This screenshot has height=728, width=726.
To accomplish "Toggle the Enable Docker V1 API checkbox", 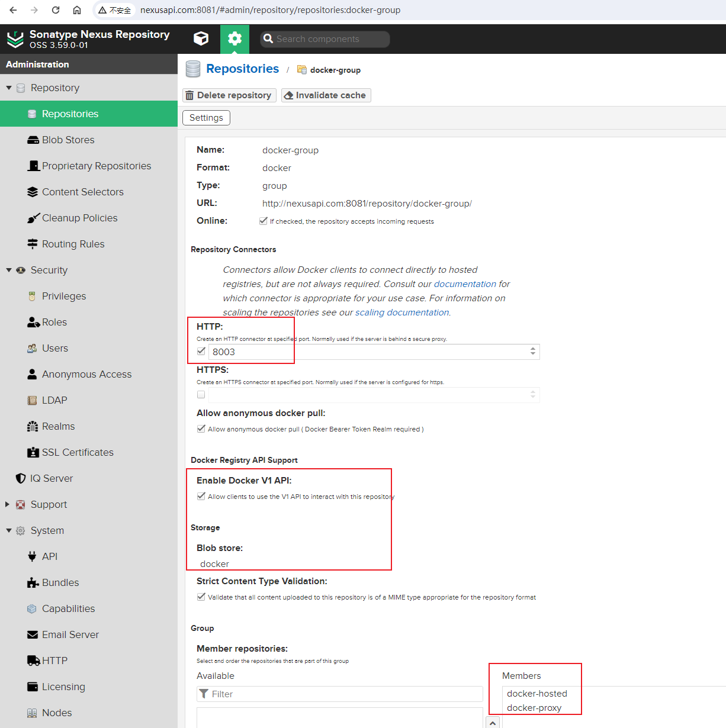I will pos(201,496).
